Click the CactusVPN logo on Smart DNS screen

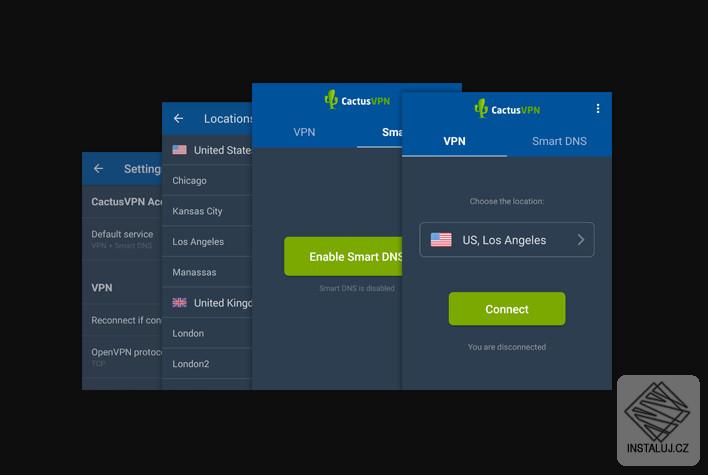357,100
